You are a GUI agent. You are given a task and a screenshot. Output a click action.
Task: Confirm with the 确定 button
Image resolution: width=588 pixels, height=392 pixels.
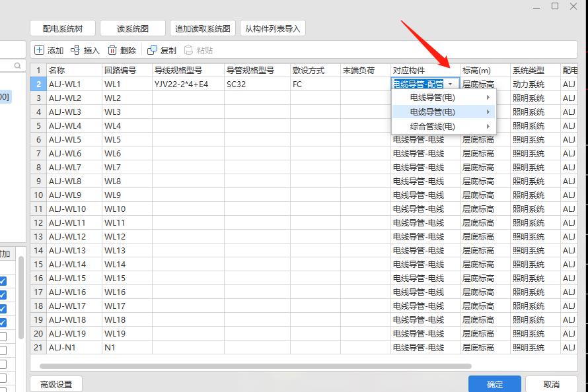(495, 384)
